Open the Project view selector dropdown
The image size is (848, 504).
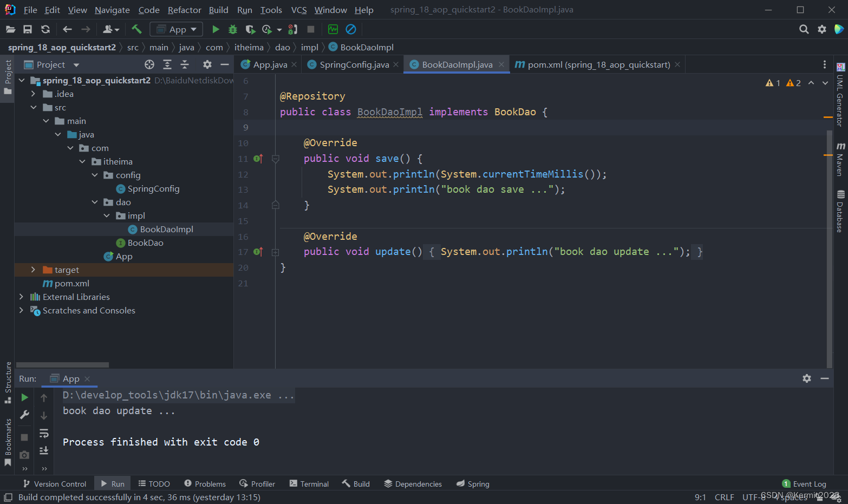coord(52,64)
